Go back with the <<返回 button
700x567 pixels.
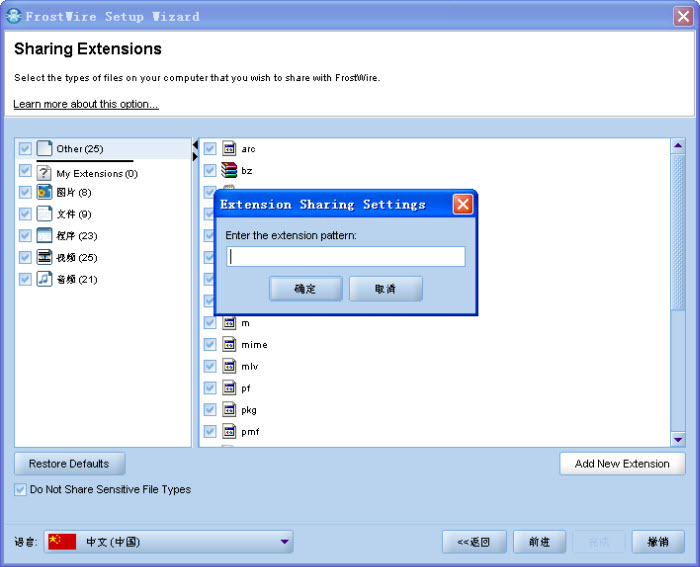click(474, 542)
